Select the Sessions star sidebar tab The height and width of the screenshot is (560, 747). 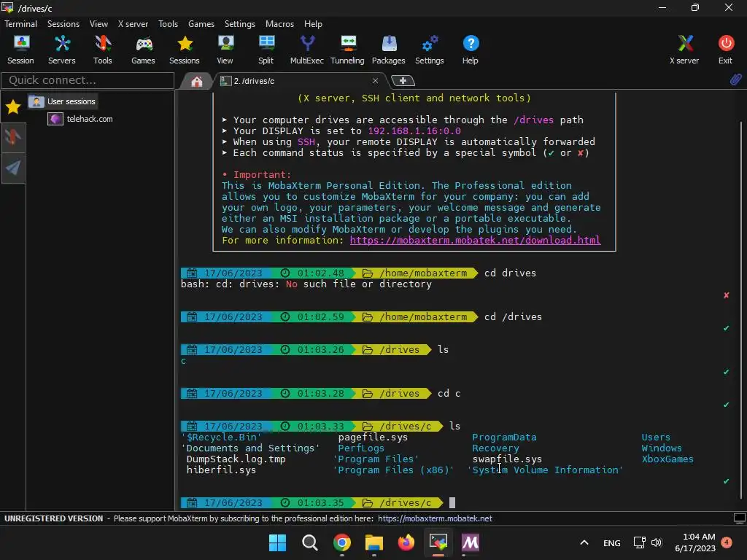click(13, 107)
